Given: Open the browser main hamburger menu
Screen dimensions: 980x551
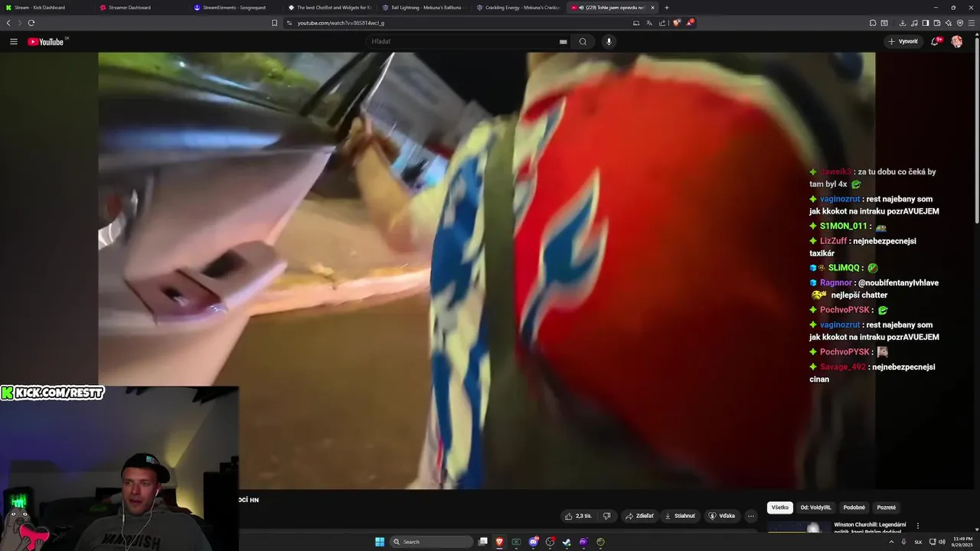Looking at the screenshot, I should click(972, 23).
